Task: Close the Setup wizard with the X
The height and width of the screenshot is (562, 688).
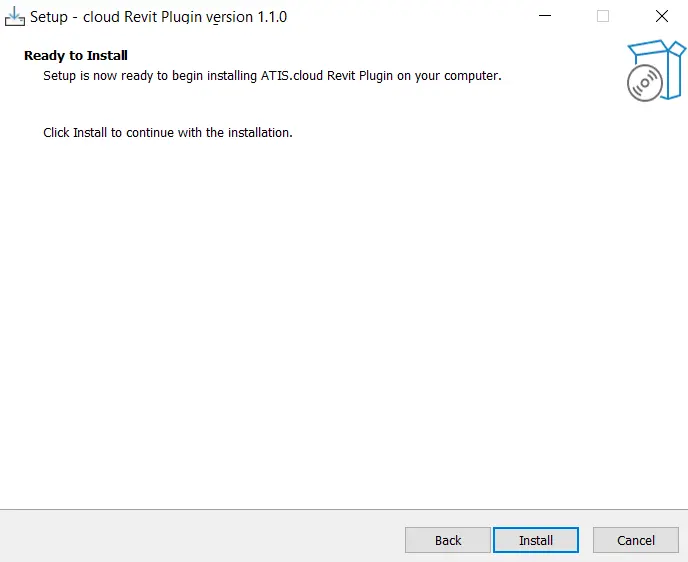Action: (x=661, y=16)
